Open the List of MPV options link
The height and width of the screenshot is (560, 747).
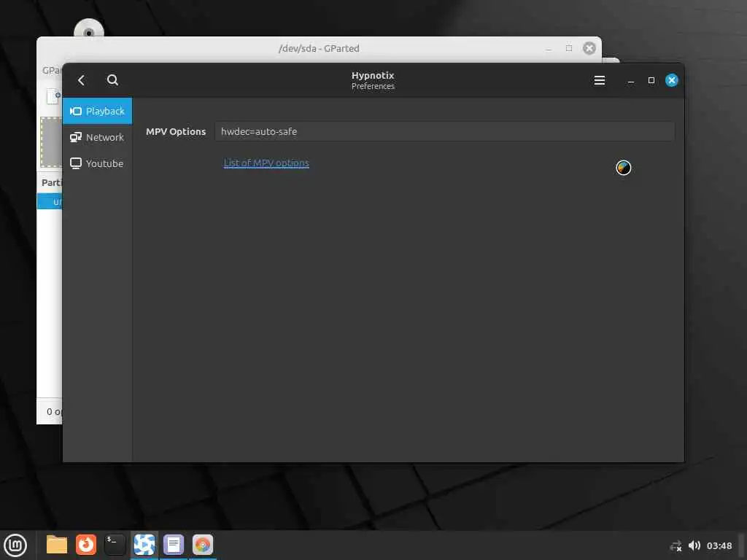click(266, 163)
